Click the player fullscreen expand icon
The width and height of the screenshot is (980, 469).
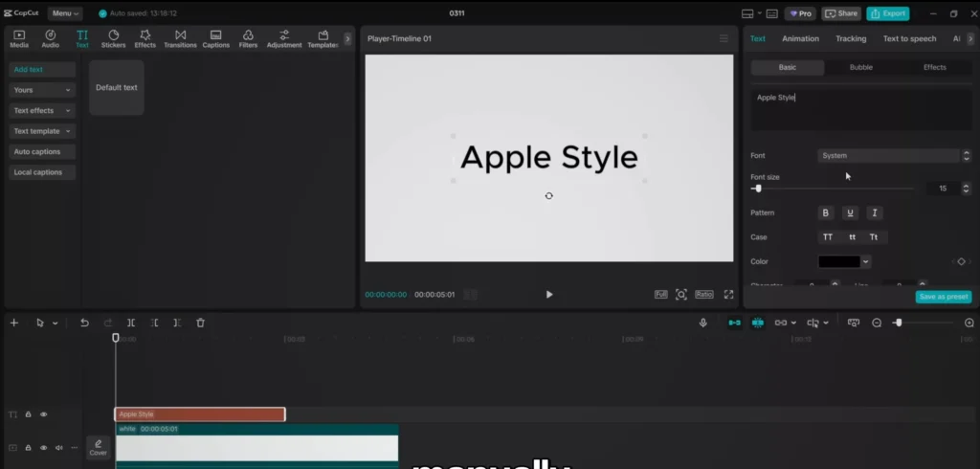point(728,295)
